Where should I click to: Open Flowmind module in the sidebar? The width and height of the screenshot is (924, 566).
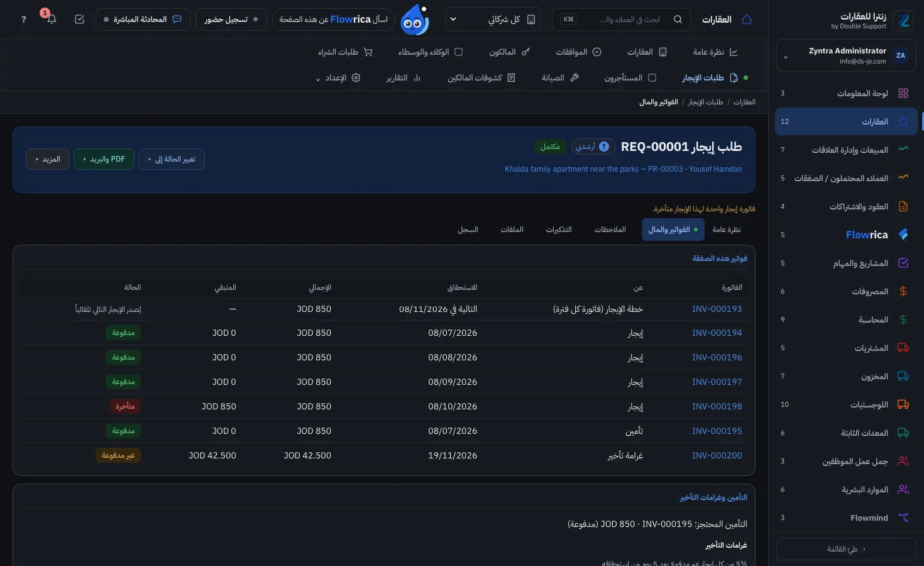tap(846, 518)
